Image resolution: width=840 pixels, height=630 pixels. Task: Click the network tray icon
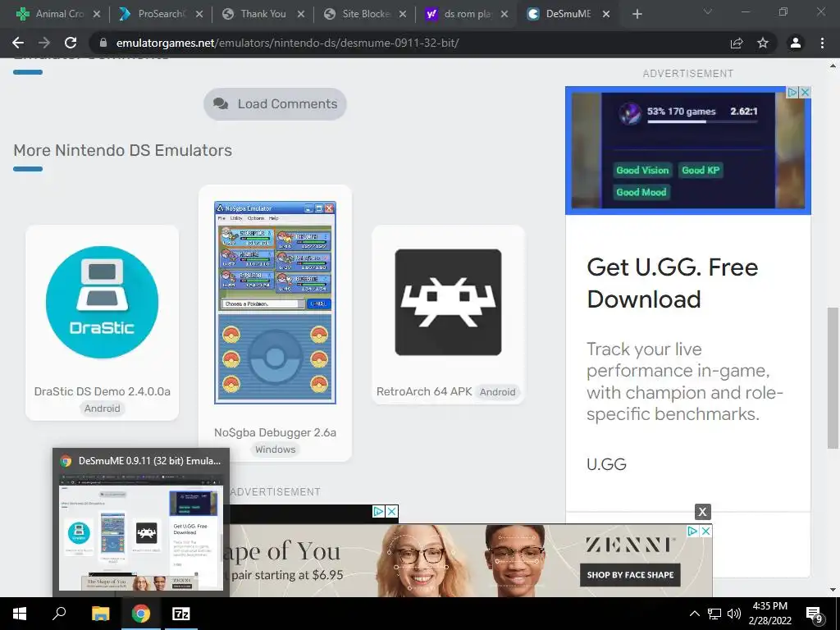point(714,614)
